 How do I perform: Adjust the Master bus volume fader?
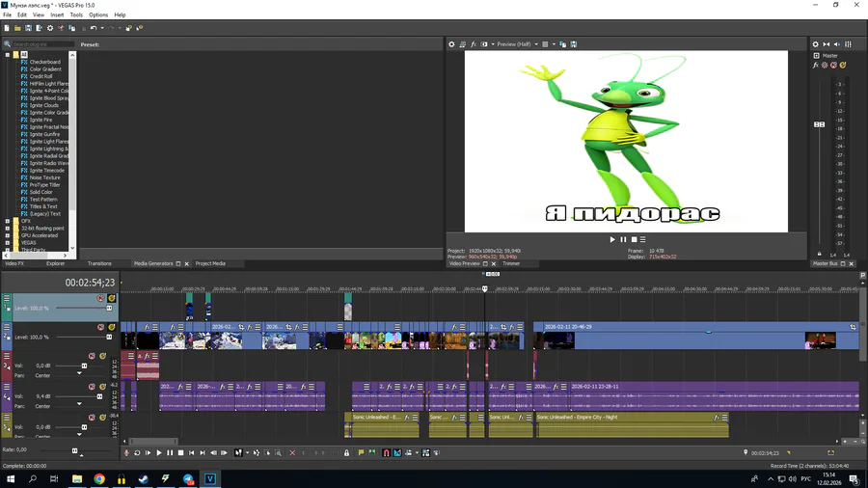pos(819,124)
